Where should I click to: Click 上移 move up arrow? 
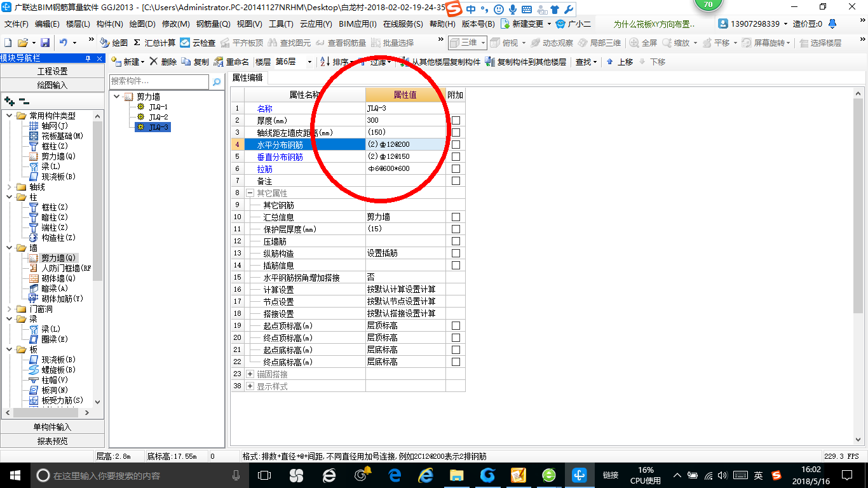[620, 62]
